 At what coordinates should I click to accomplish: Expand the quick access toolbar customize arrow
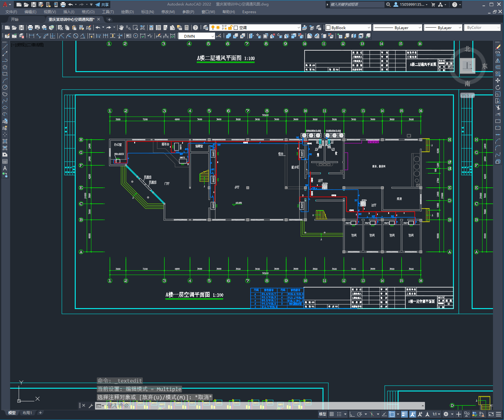(x=91, y=5)
